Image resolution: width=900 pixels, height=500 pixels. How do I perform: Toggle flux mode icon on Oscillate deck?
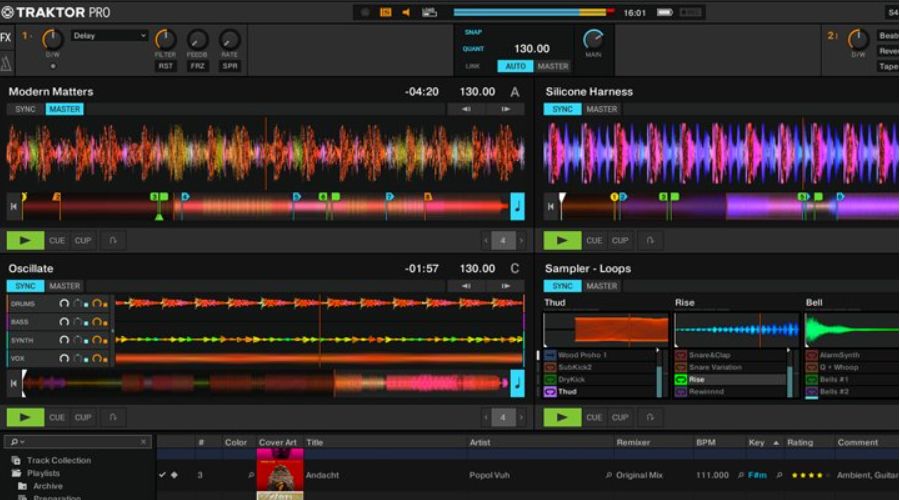tap(113, 417)
